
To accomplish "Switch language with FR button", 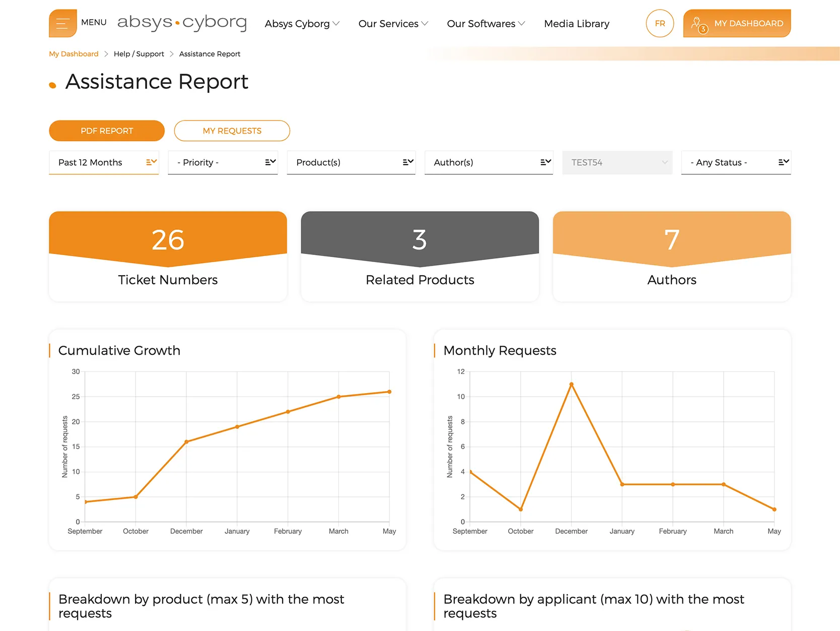I will (x=660, y=23).
